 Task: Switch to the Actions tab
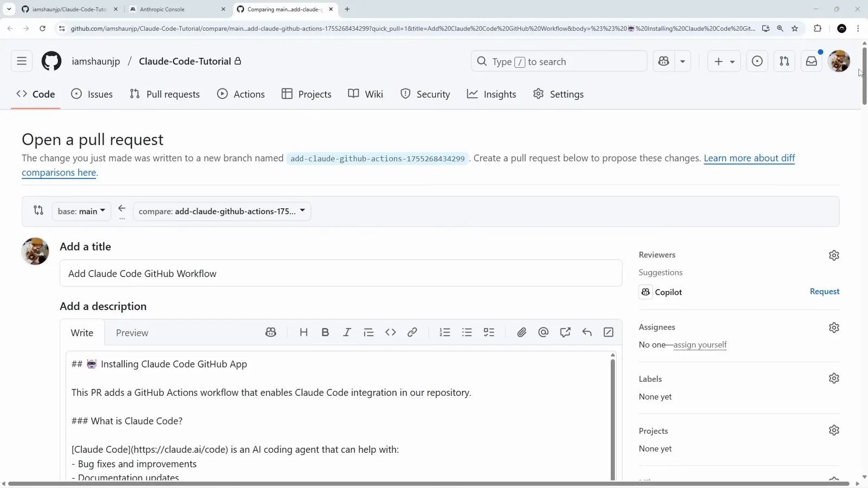241,94
